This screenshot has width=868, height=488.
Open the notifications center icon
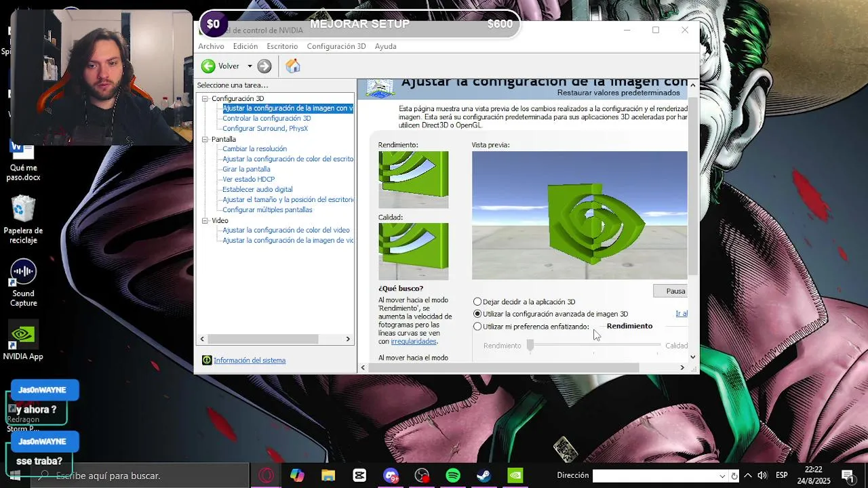[x=848, y=475]
